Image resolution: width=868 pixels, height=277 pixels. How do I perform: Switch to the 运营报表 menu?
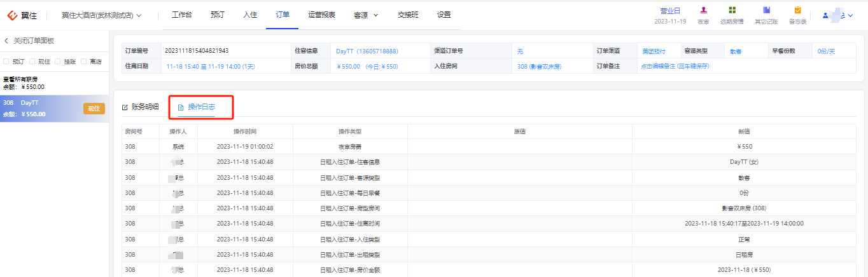point(321,15)
